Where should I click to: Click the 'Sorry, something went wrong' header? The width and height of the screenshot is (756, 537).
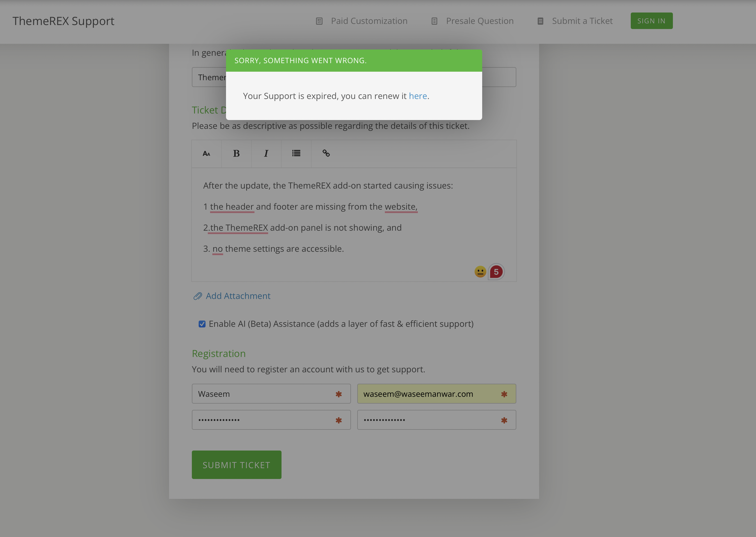(354, 61)
